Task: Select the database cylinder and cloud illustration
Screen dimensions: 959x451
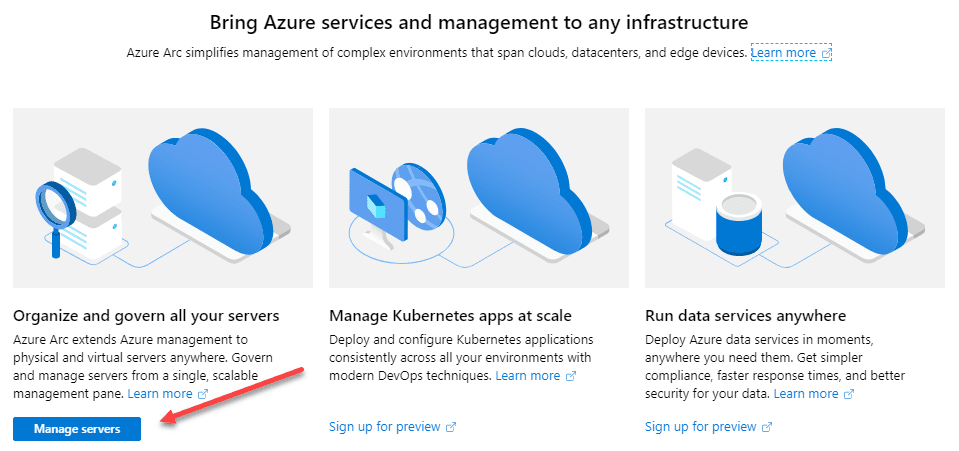Action: [795, 198]
